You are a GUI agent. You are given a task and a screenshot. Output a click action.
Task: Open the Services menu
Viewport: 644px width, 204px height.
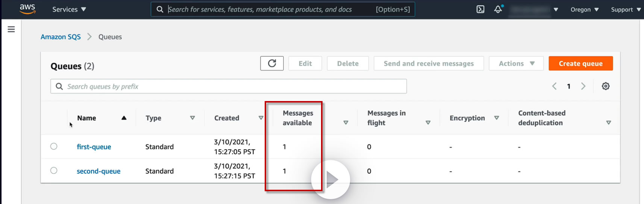(69, 9)
